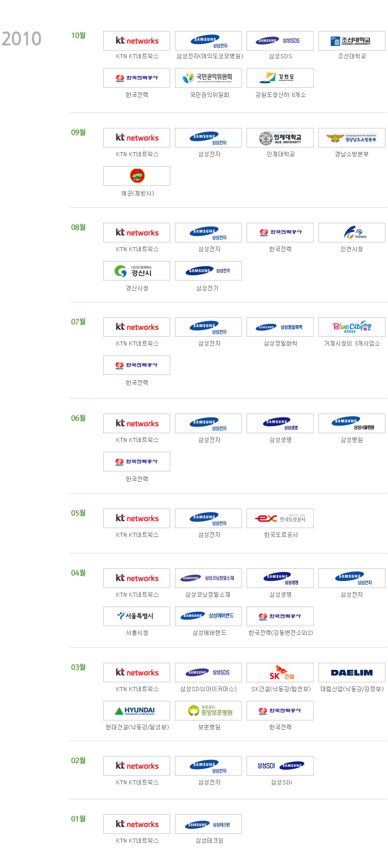Viewport: 388px width, 868px height.
Task: Click the Fly Incheon logo
Action: point(352,233)
